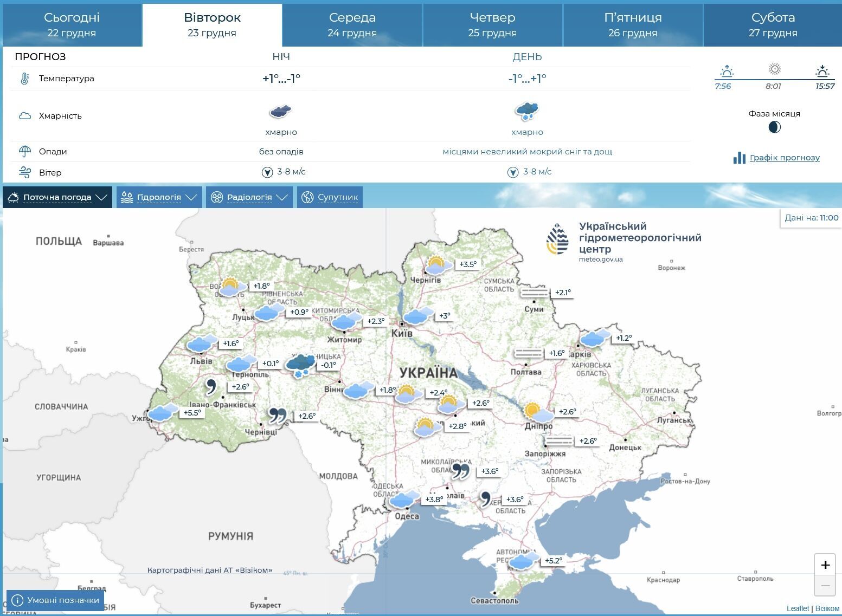This screenshot has height=616, width=842.
Task: Click the snow cloud icon near Khmelnytskyi
Action: pyautogui.click(x=300, y=365)
